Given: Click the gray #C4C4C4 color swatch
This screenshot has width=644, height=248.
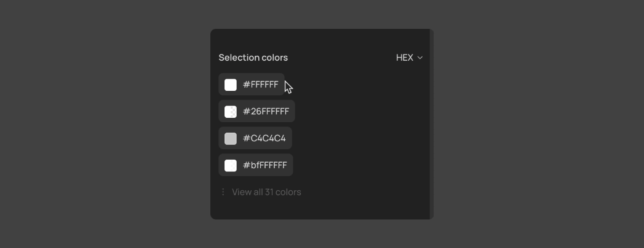Looking at the screenshot, I should click(231, 139).
